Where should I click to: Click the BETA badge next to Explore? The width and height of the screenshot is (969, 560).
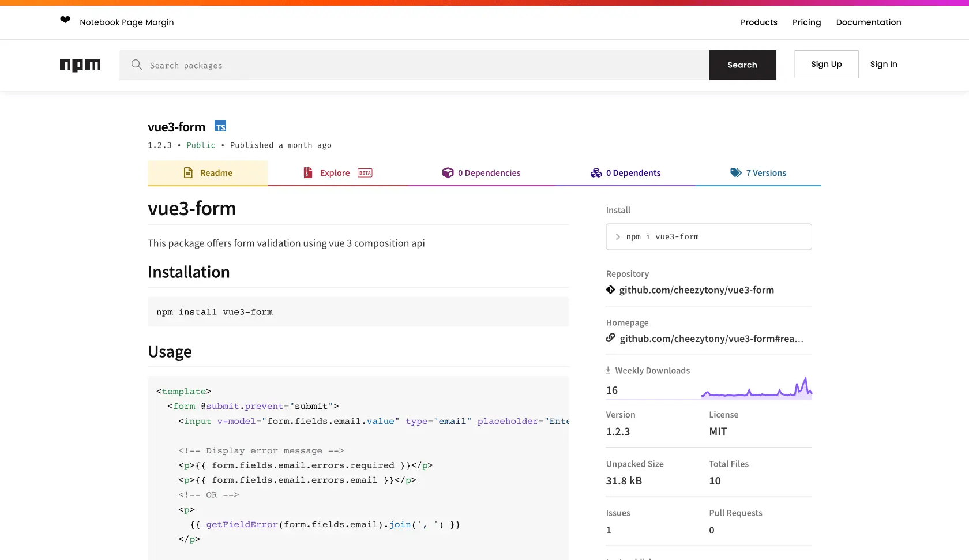click(x=365, y=173)
